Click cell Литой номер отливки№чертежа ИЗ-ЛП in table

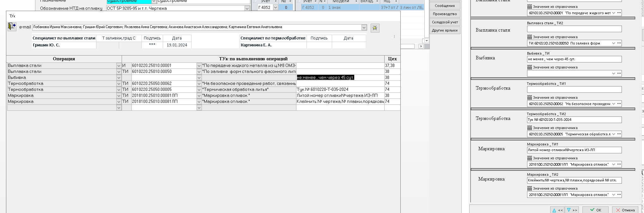(340, 96)
